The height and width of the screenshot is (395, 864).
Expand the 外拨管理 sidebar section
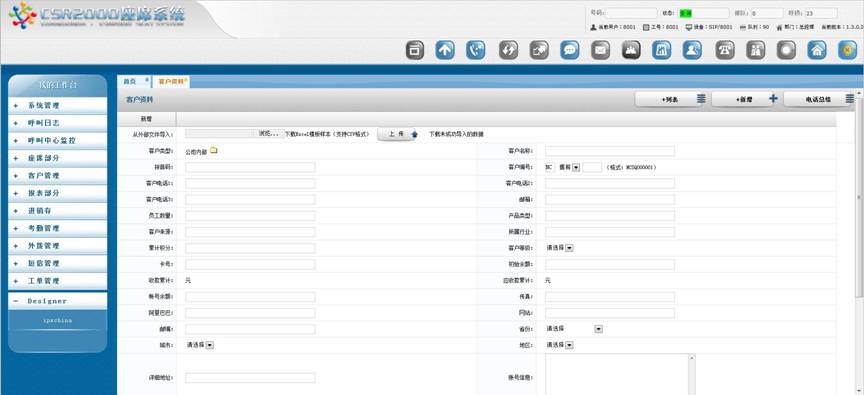click(x=57, y=246)
